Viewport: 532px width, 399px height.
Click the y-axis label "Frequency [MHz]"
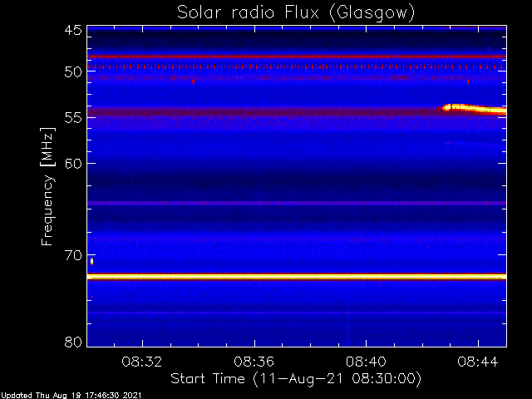(48, 186)
